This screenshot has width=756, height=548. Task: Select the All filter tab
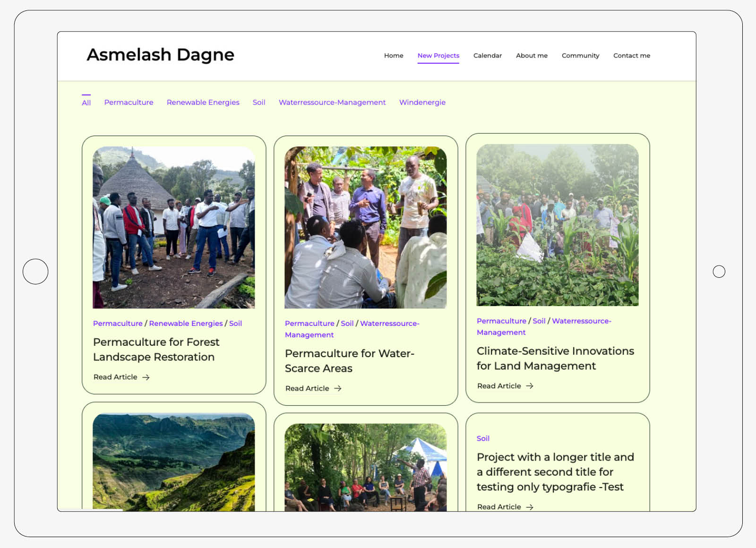coord(86,103)
